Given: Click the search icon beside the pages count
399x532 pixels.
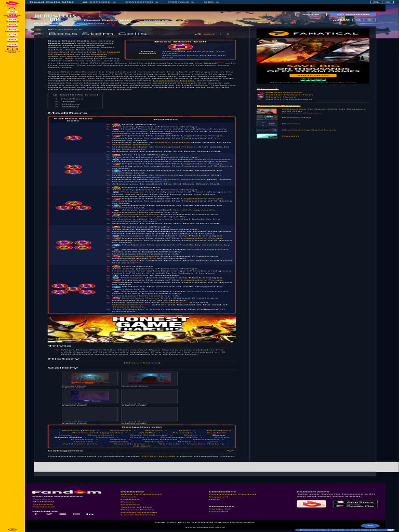Looking at the screenshot, I should tap(357, 20).
